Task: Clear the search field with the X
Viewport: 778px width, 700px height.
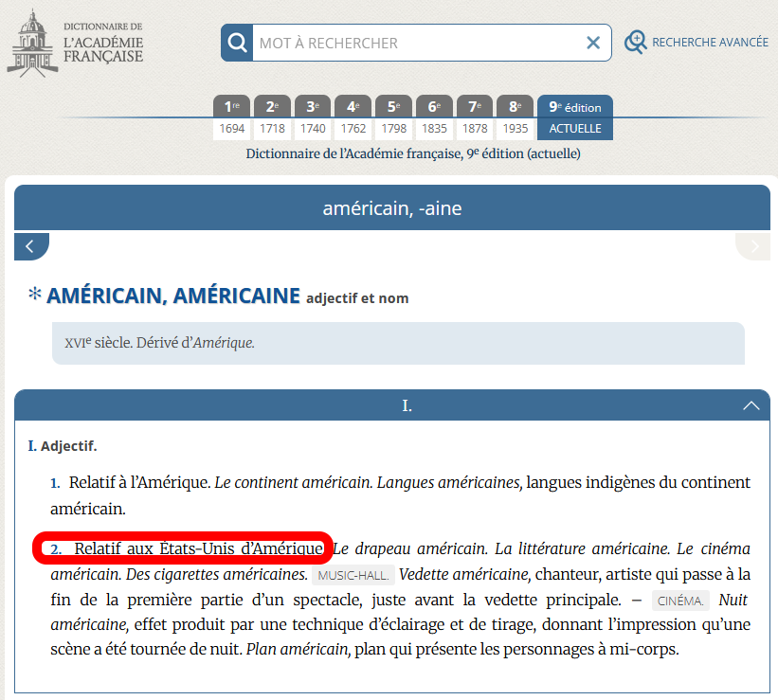Action: pyautogui.click(x=593, y=43)
